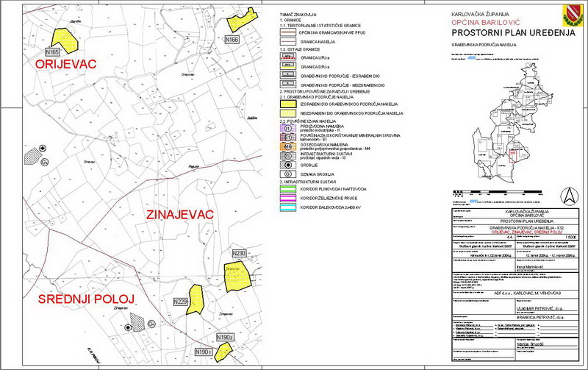Click the GRAĐEVINSKA PODRUČJA NASELJA subtitle under title

pyautogui.click(x=484, y=45)
